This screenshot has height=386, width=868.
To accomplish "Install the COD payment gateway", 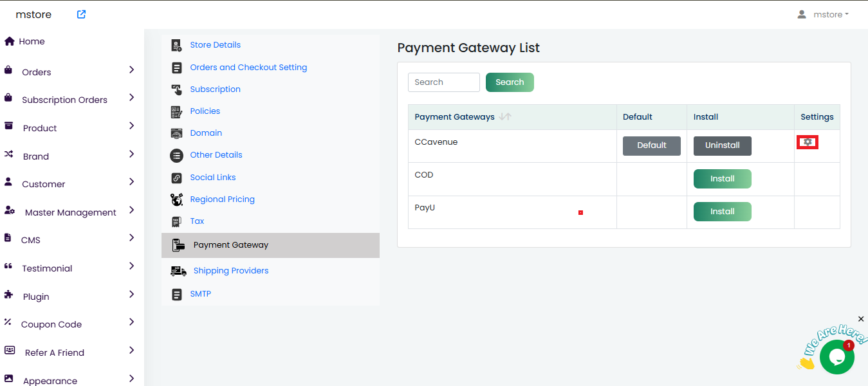I will point(722,179).
